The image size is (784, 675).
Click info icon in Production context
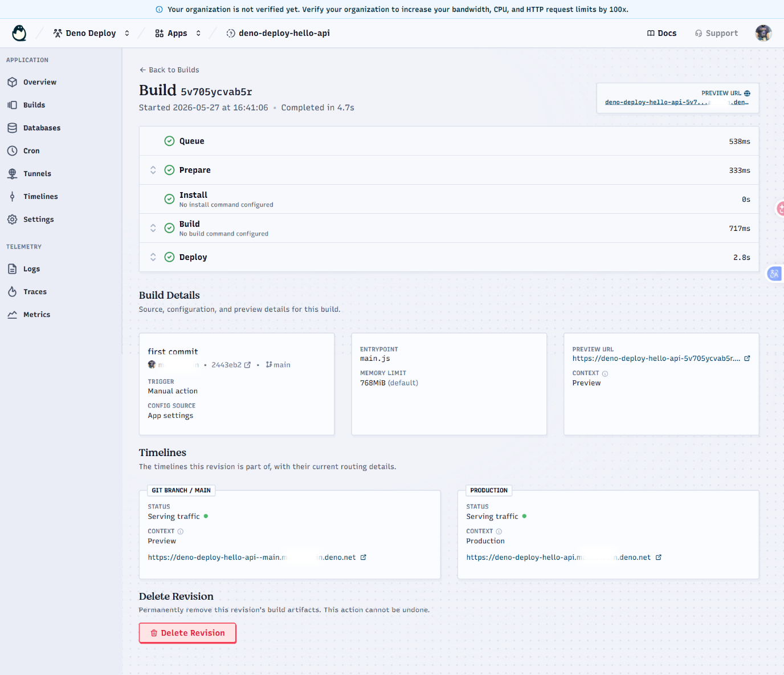[499, 531]
